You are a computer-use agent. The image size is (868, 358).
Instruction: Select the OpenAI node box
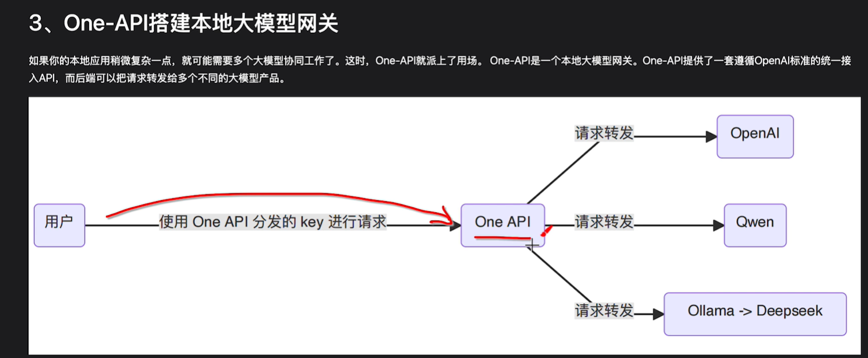point(755,137)
